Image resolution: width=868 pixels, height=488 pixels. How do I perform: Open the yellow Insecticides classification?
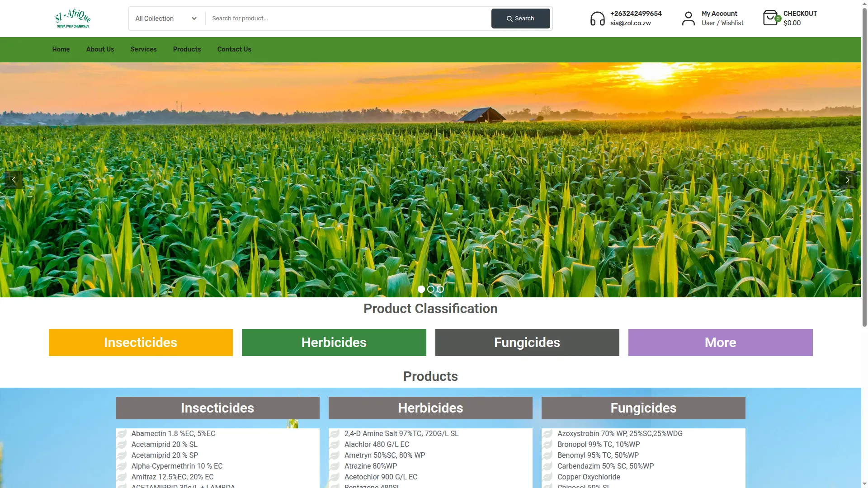[x=141, y=343]
